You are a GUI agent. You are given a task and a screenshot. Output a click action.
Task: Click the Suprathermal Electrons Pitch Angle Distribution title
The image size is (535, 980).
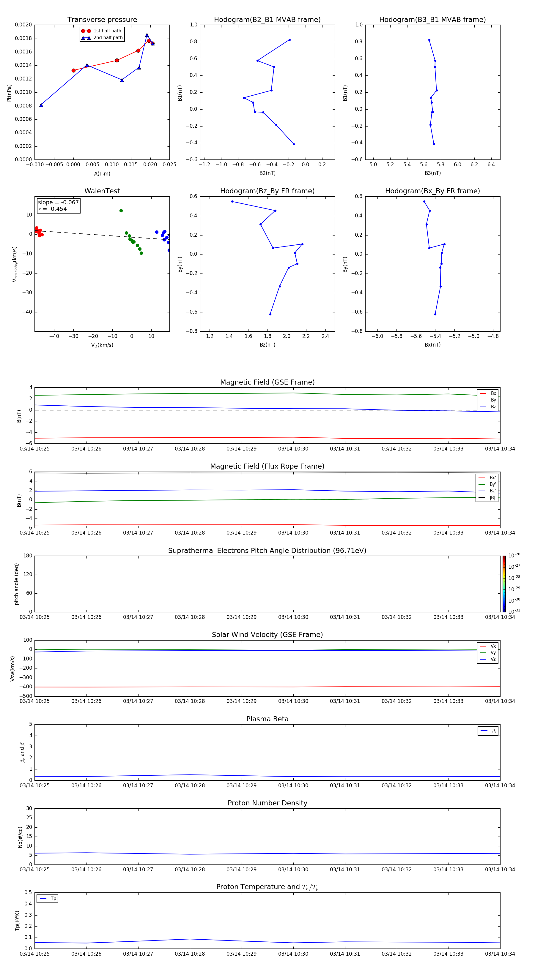(x=267, y=551)
